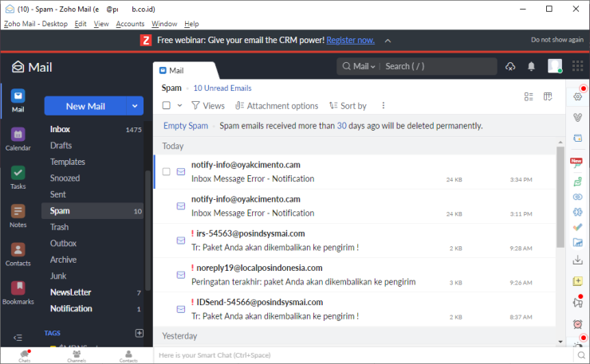
Task: Open the Zoho apps grid launcher
Action: pyautogui.click(x=577, y=66)
